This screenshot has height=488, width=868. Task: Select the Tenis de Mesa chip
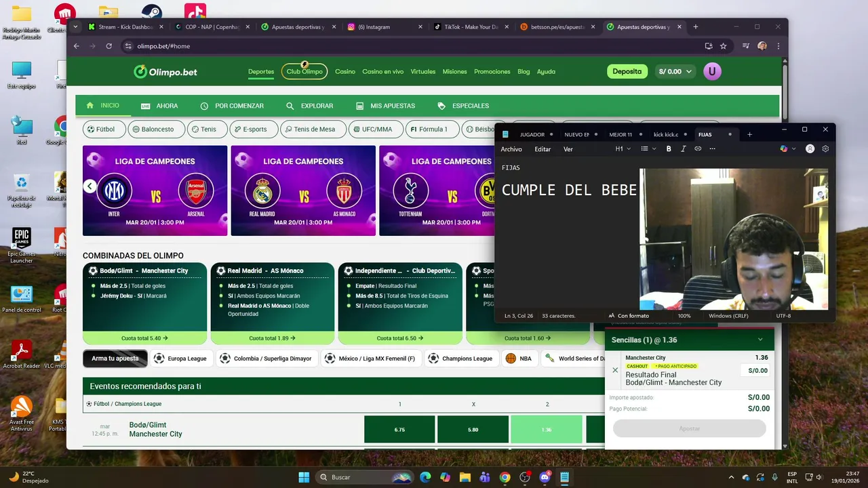click(313, 129)
